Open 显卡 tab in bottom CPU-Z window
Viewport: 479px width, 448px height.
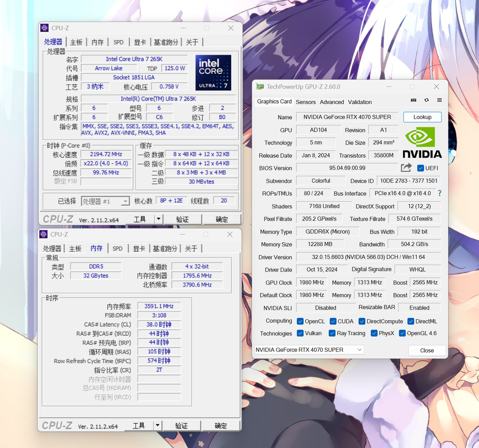pyautogui.click(x=139, y=248)
